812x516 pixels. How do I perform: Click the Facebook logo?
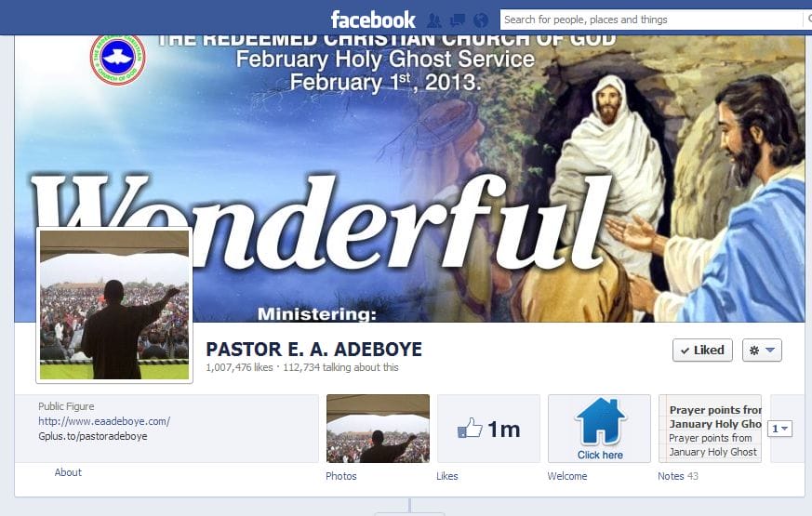373,20
